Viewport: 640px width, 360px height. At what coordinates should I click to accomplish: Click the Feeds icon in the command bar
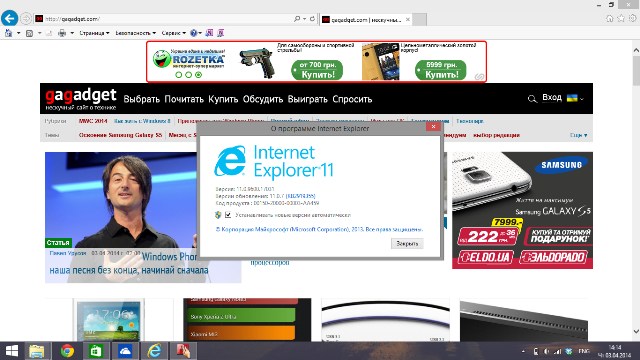pos(29,33)
